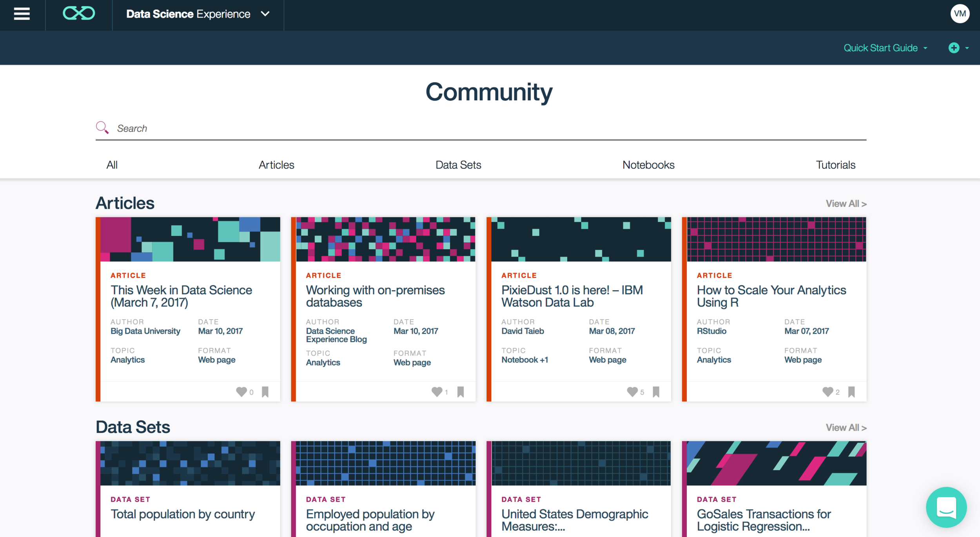Click the Employed population data set banner image
The image size is (980, 537).
tap(386, 463)
